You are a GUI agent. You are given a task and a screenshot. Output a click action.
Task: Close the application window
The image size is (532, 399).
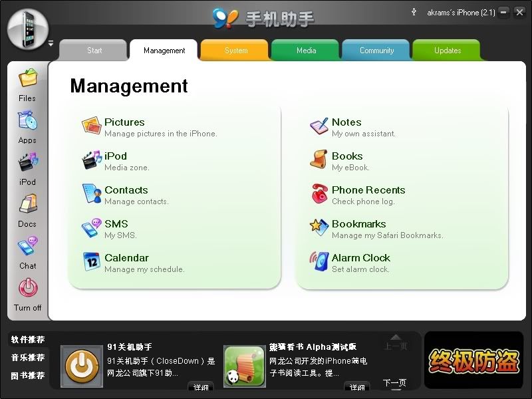coord(519,13)
